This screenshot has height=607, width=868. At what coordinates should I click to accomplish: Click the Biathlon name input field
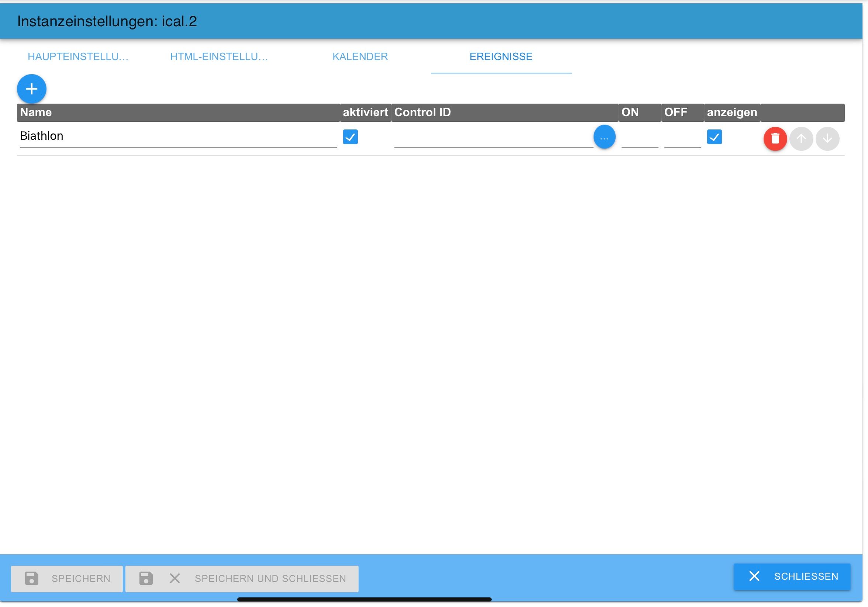tap(178, 136)
